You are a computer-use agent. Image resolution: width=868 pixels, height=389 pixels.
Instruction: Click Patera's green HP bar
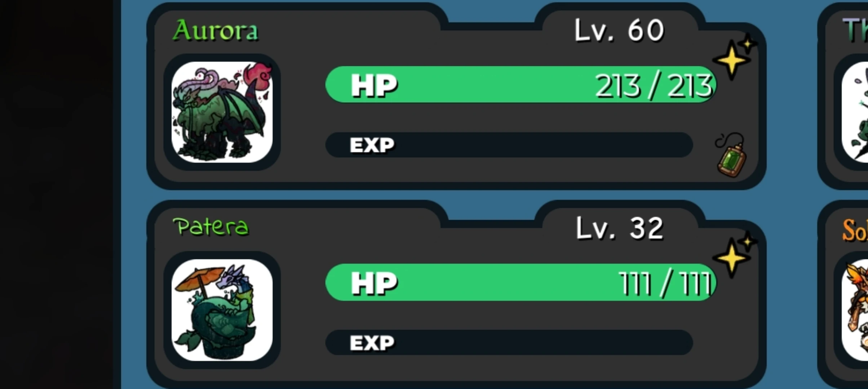[521, 282]
